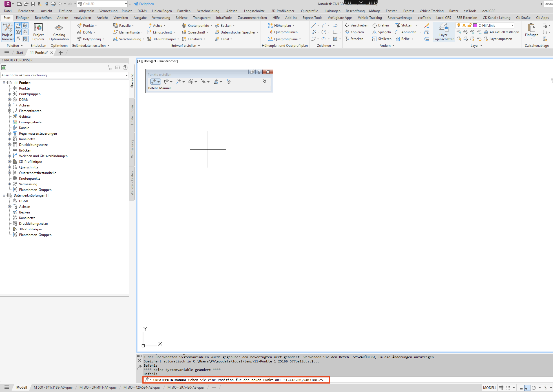Click the Freigeben share button
553x392 pixels.
[144, 4]
